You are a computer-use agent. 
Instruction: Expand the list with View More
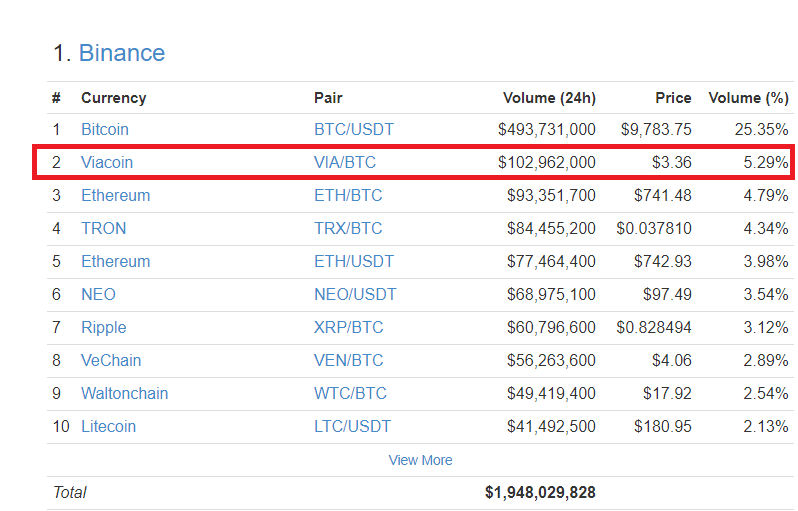click(420, 460)
